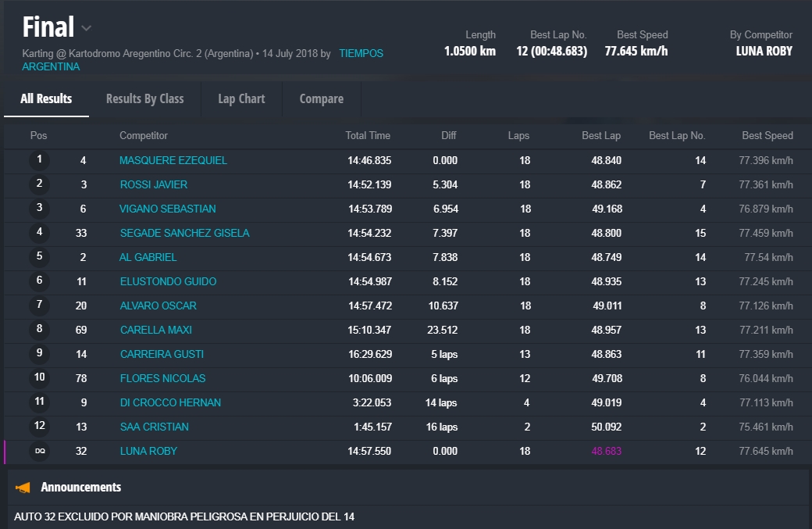Open competitor MASQUERE EZEQUIEL details
This screenshot has height=529, width=812.
point(173,160)
